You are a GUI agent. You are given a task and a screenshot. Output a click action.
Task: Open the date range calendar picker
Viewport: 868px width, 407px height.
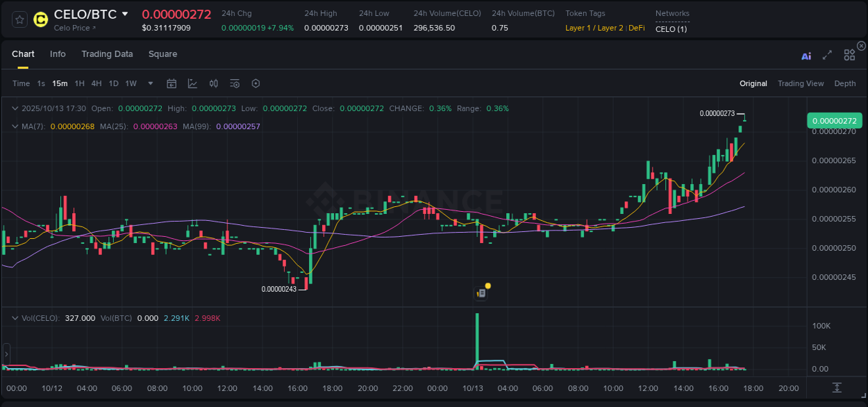(172, 83)
